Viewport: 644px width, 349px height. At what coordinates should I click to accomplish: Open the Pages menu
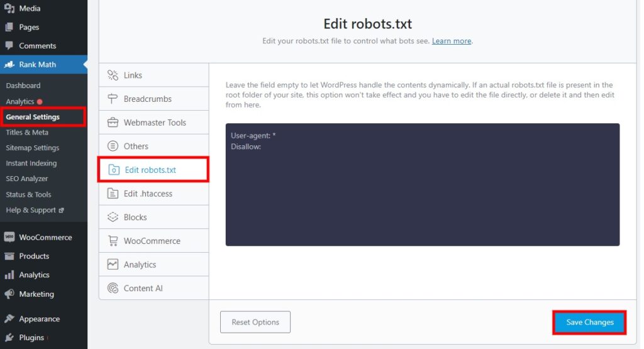(x=43, y=27)
